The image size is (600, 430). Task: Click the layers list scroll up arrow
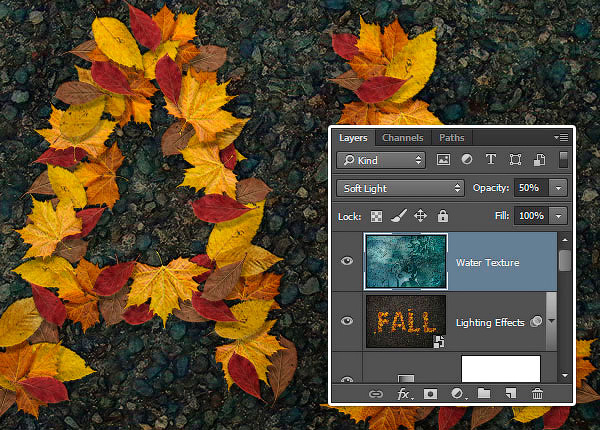point(565,240)
